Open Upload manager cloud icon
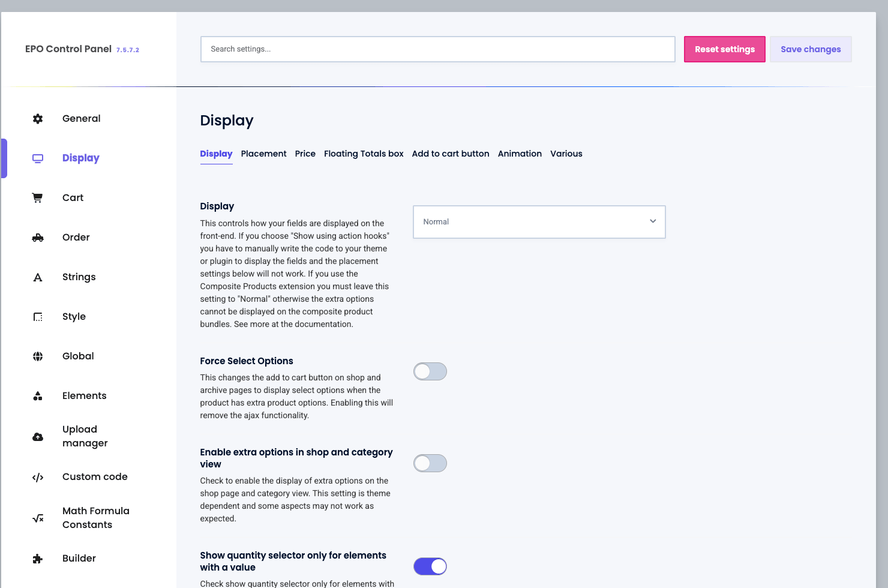This screenshot has height=588, width=888. pos(38,437)
